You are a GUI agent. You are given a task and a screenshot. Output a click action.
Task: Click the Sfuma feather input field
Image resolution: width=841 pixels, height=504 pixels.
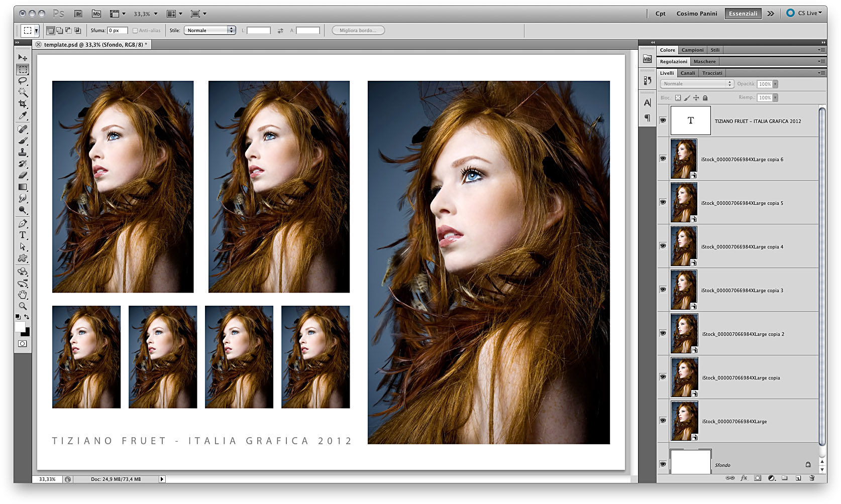click(x=117, y=31)
